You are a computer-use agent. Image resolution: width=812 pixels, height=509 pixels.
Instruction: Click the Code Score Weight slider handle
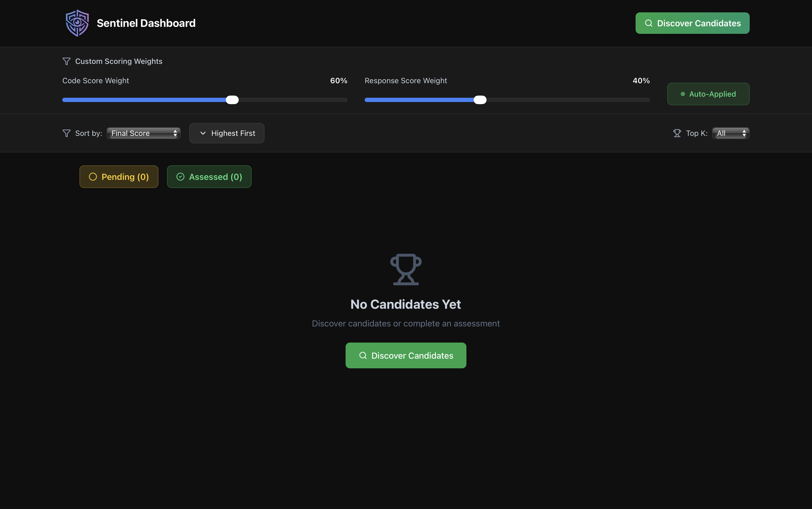[232, 100]
